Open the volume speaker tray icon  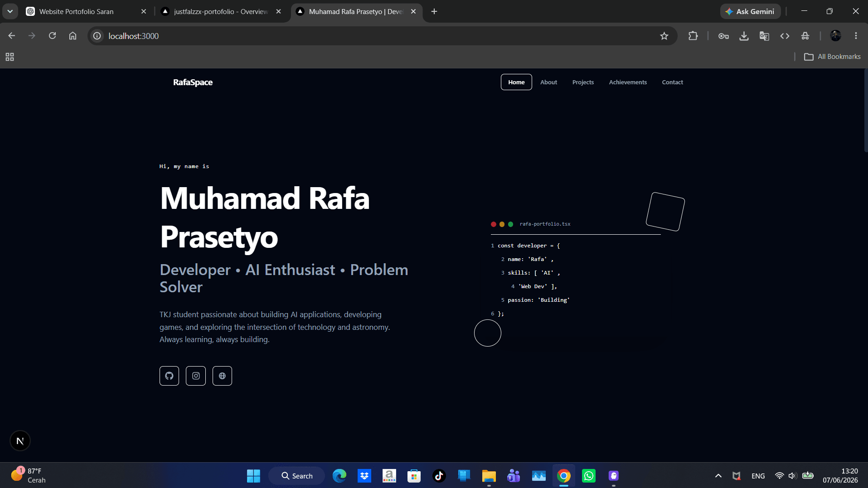pyautogui.click(x=792, y=476)
